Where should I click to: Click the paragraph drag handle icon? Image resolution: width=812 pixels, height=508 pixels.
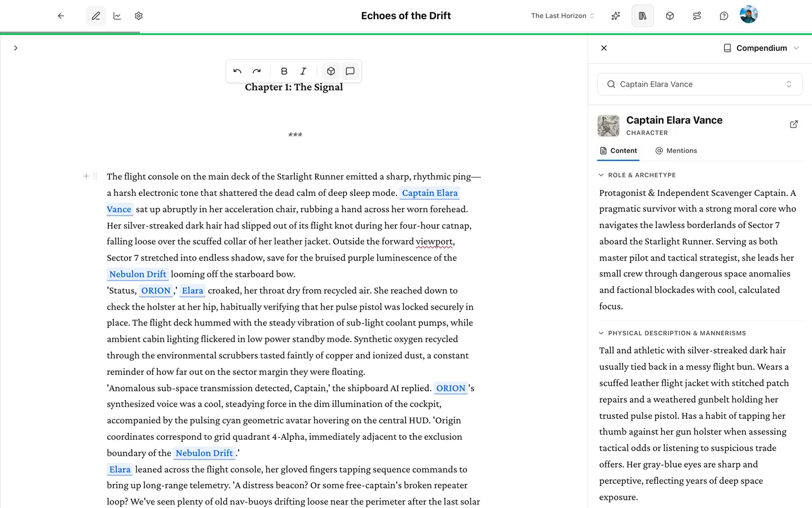click(x=95, y=176)
